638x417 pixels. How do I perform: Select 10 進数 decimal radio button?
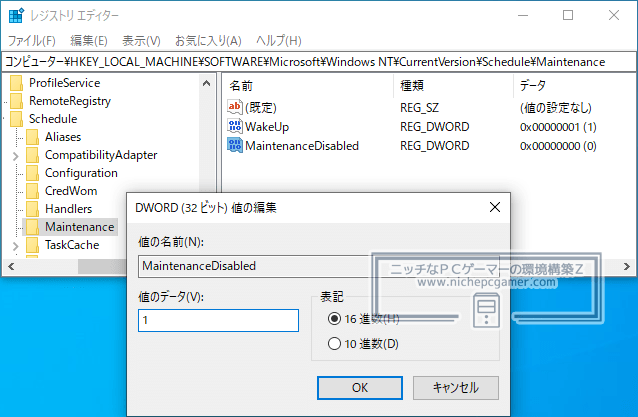334,344
